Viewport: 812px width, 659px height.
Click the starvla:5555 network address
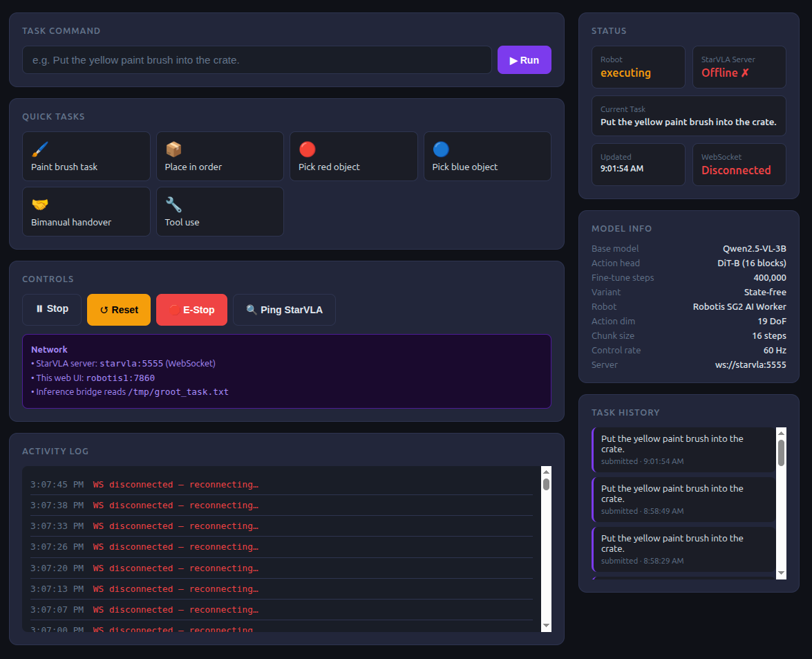pyautogui.click(x=131, y=364)
